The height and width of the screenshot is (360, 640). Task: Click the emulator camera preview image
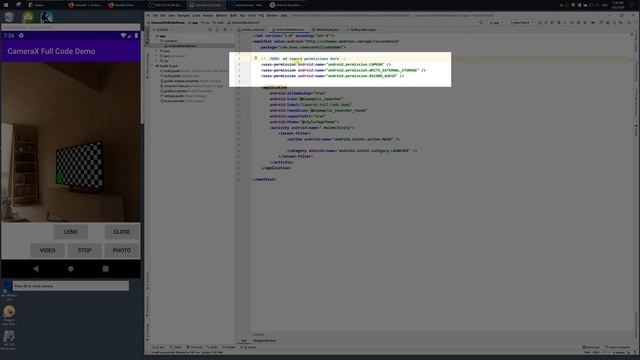[x=71, y=142]
